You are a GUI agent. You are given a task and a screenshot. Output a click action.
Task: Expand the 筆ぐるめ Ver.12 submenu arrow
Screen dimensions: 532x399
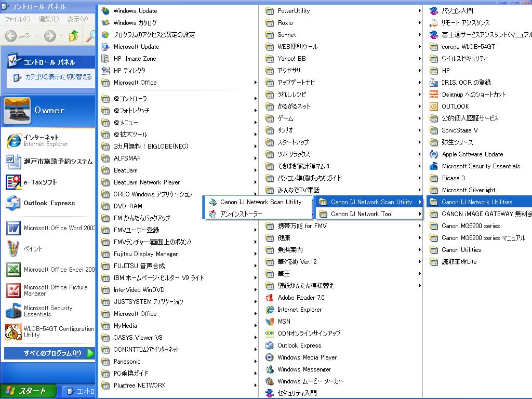[x=419, y=262]
